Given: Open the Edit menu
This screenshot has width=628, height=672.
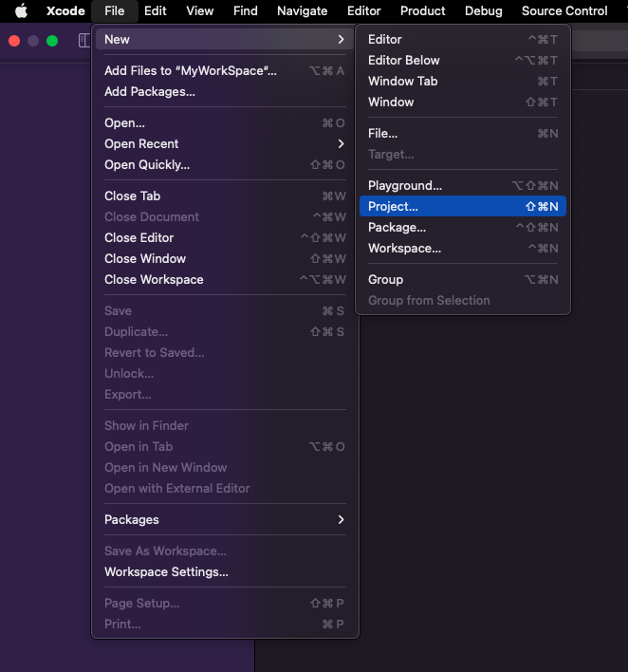Looking at the screenshot, I should point(155,10).
